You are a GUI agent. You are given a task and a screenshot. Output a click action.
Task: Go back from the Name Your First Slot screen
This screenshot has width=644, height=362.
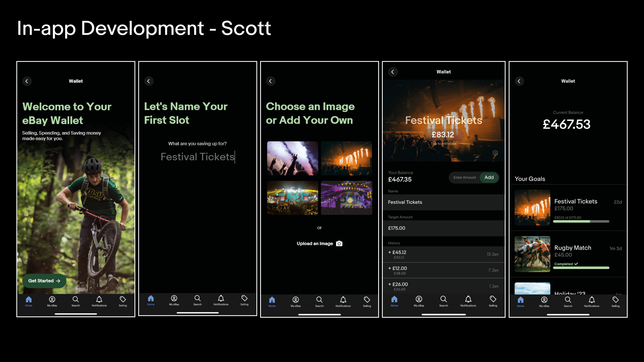click(149, 81)
